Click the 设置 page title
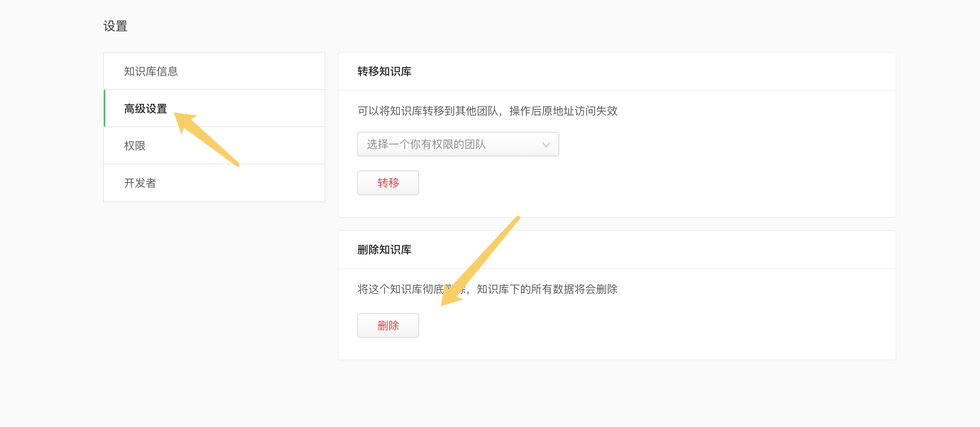 (115, 26)
